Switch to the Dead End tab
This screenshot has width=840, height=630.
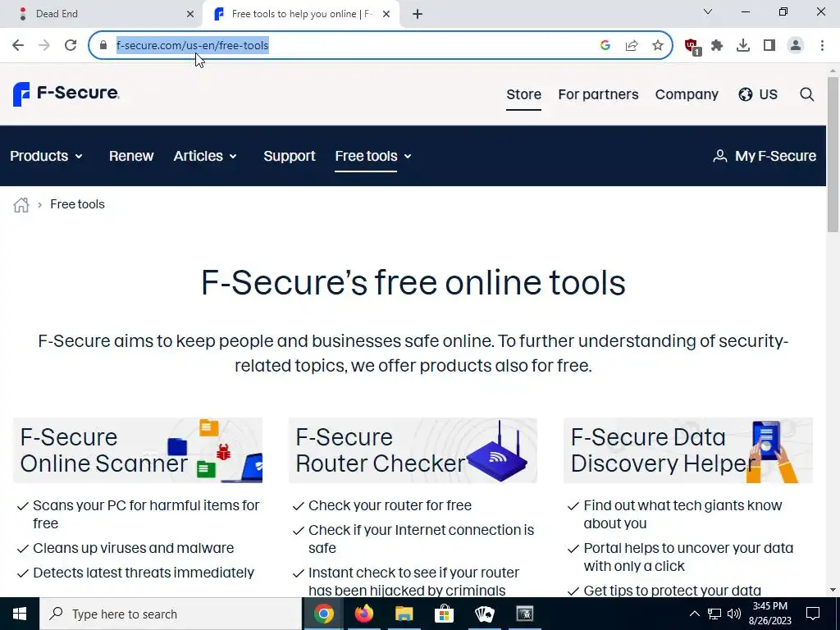[101, 14]
